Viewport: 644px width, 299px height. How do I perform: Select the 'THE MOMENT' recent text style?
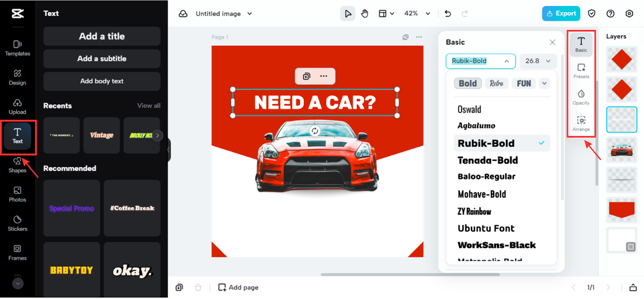(x=61, y=135)
